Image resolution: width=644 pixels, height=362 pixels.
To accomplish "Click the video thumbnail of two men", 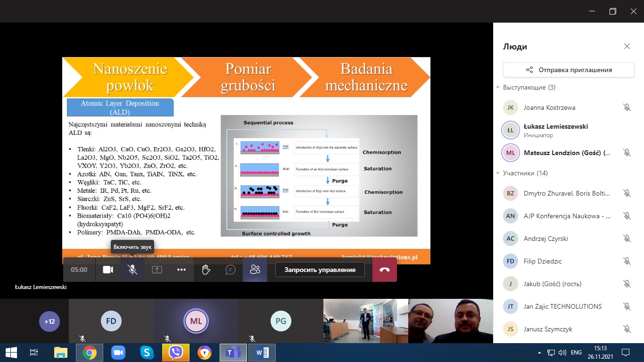I will [x=451, y=321].
